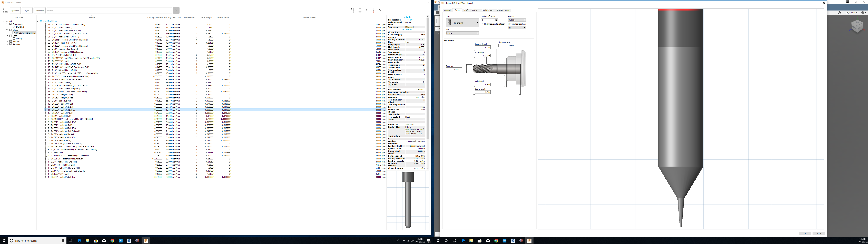Screen dimensions: 868x244
Task: Uncheck the Samples library checkbox
Action: (x=11, y=44)
